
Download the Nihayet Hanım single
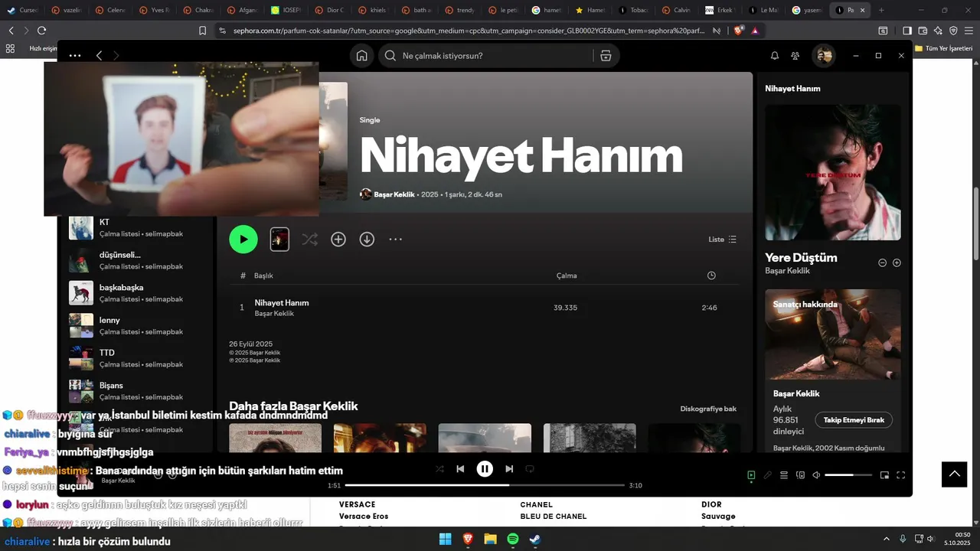(367, 240)
